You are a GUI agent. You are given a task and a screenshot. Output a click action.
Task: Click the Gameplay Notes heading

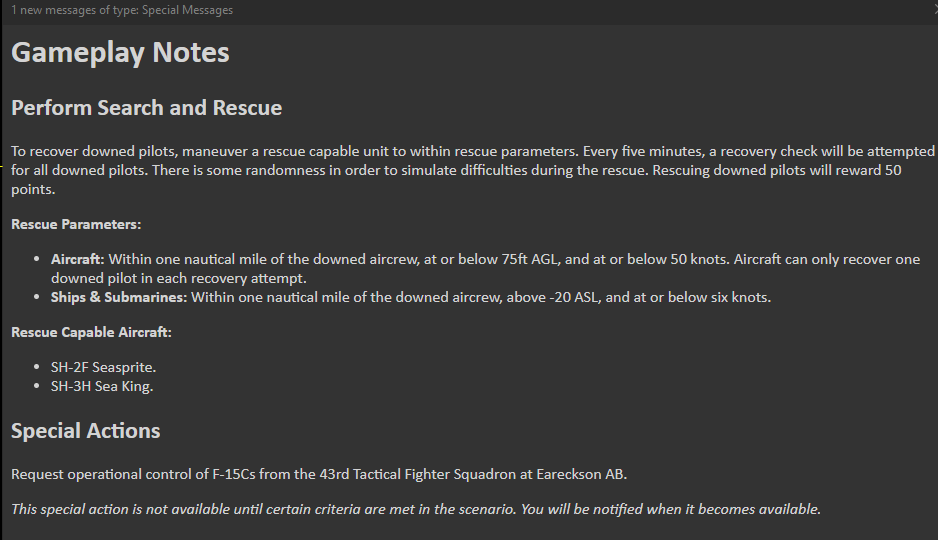120,52
